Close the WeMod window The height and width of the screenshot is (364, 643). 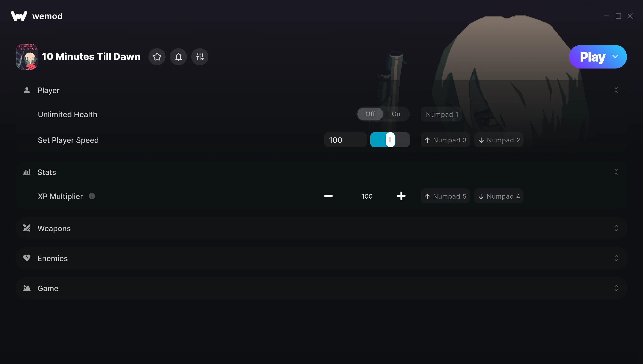pos(630,16)
